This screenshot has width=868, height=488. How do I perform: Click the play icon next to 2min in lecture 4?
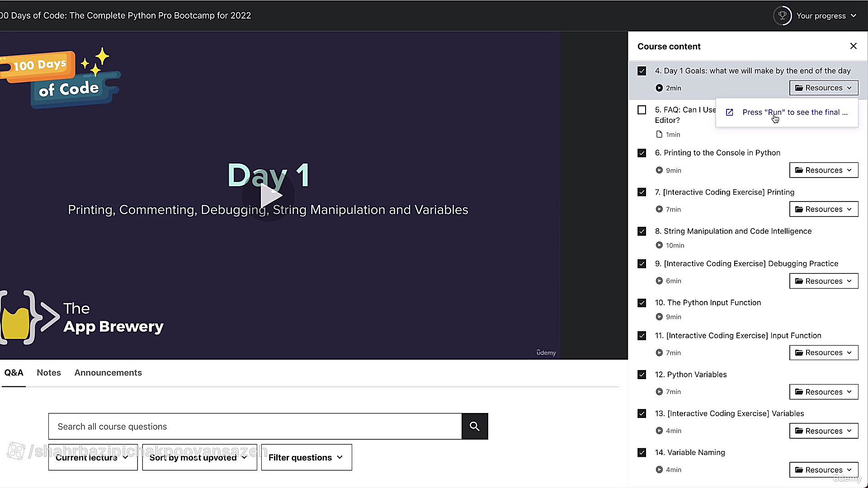[x=659, y=88]
